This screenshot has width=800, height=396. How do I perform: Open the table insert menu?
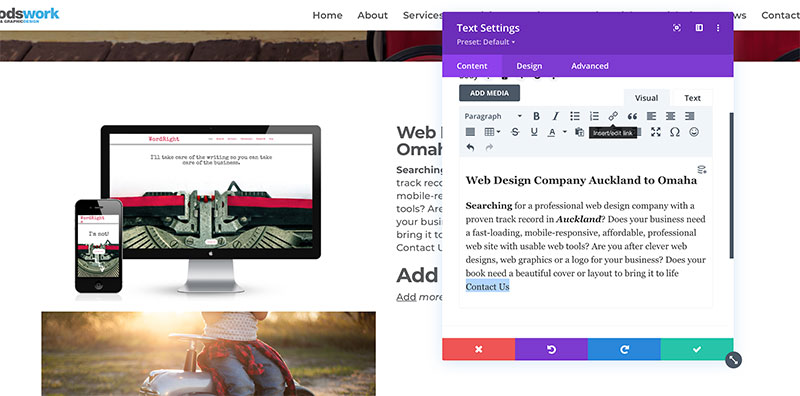pos(492,132)
